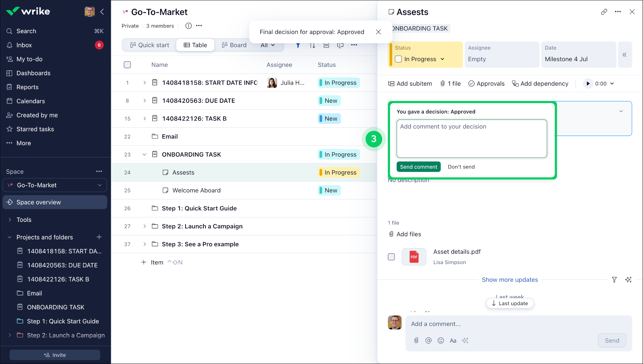
Task: Click the attach file paperclip in comment box
Action: pos(416,340)
